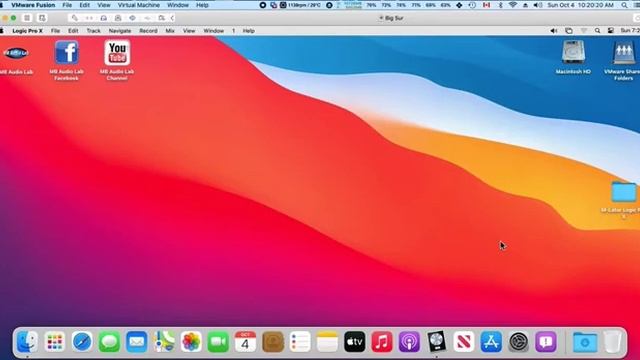Open Logic Pro X File menu
640x360 pixels.
(55, 31)
